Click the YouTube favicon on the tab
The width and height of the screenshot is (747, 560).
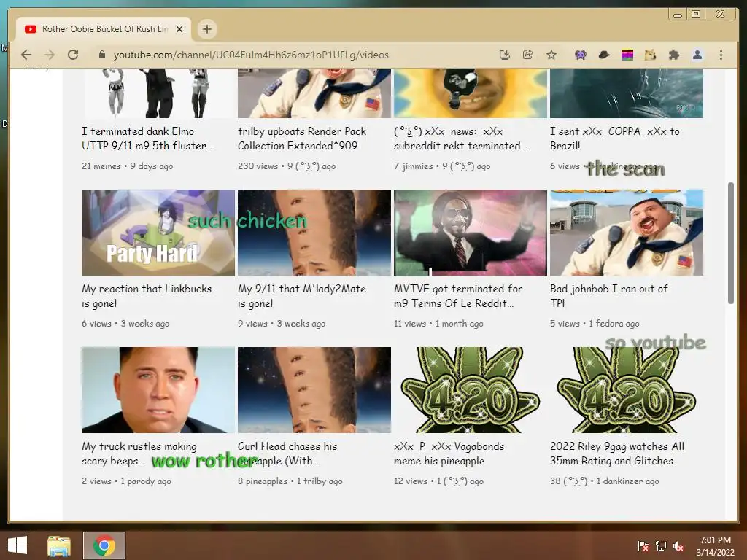point(31,29)
